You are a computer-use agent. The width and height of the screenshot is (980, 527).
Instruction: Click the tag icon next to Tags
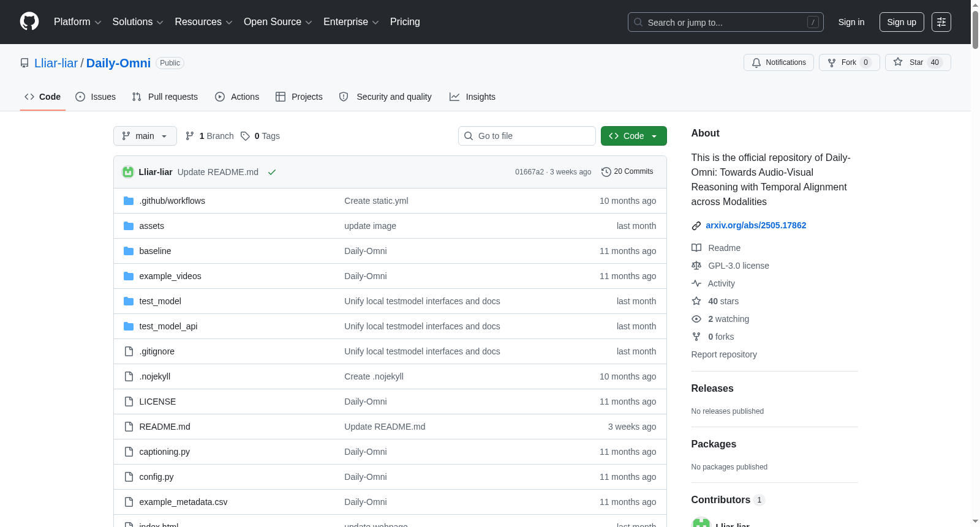(245, 136)
